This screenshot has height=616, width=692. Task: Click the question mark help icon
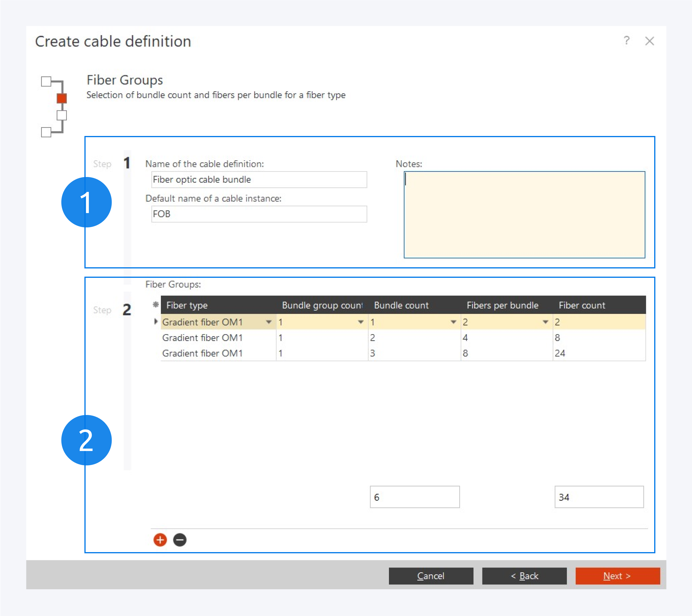point(627,41)
